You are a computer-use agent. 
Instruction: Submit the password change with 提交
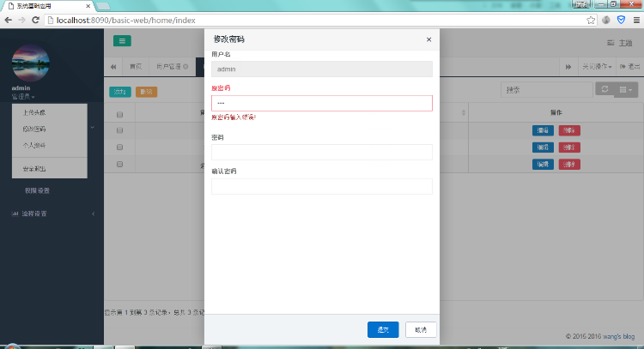pos(383,330)
